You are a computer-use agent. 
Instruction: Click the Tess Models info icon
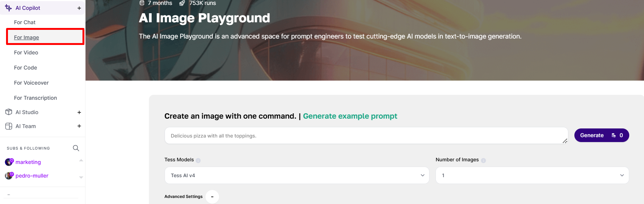[x=198, y=160]
